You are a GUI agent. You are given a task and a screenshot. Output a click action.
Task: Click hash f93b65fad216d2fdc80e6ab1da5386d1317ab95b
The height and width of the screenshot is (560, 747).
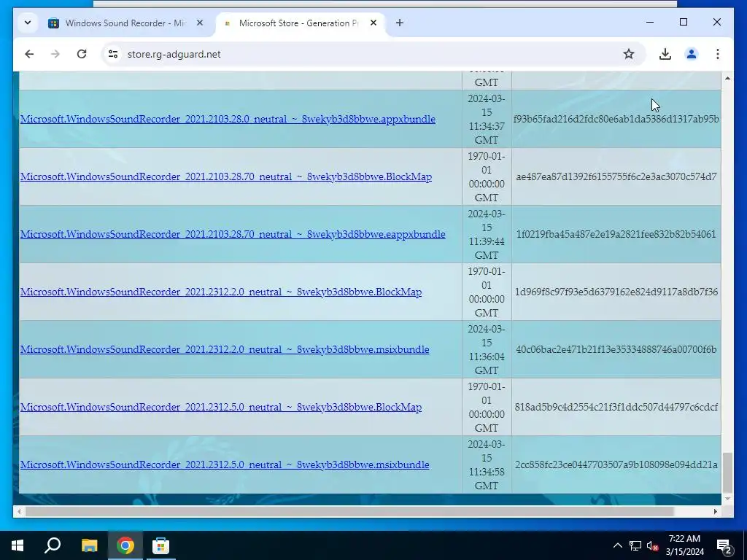(616, 119)
